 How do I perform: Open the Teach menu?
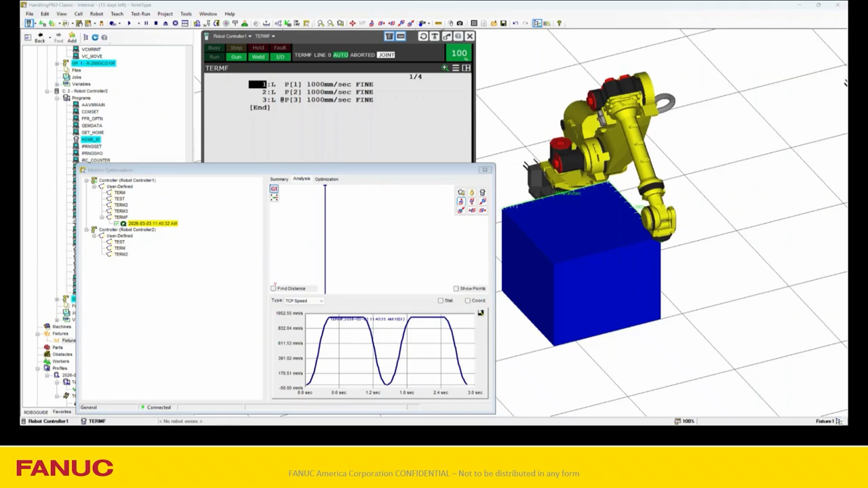[117, 14]
